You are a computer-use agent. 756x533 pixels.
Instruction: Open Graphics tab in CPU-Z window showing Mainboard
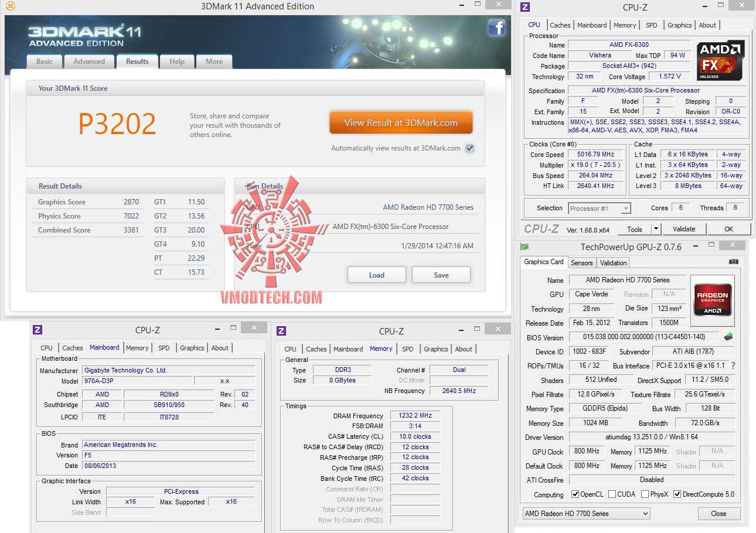(x=192, y=348)
